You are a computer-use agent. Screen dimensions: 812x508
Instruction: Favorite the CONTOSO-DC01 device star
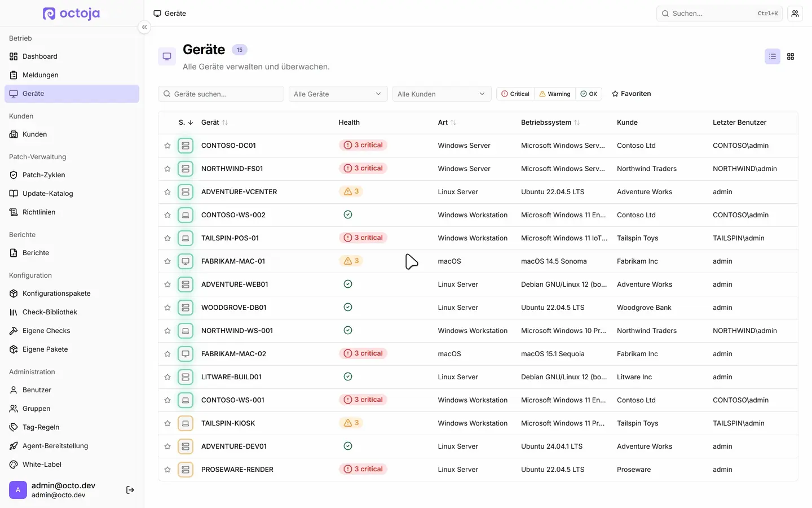pos(167,146)
